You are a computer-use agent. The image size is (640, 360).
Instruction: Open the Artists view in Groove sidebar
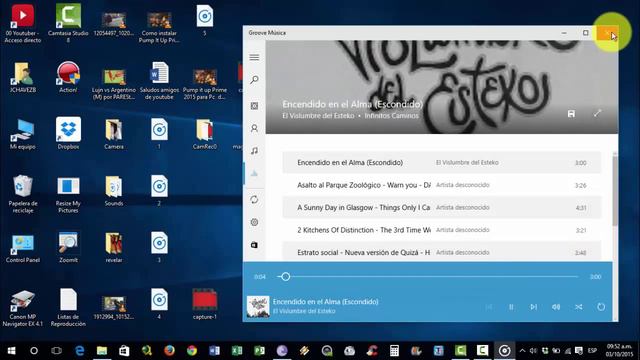click(x=254, y=129)
